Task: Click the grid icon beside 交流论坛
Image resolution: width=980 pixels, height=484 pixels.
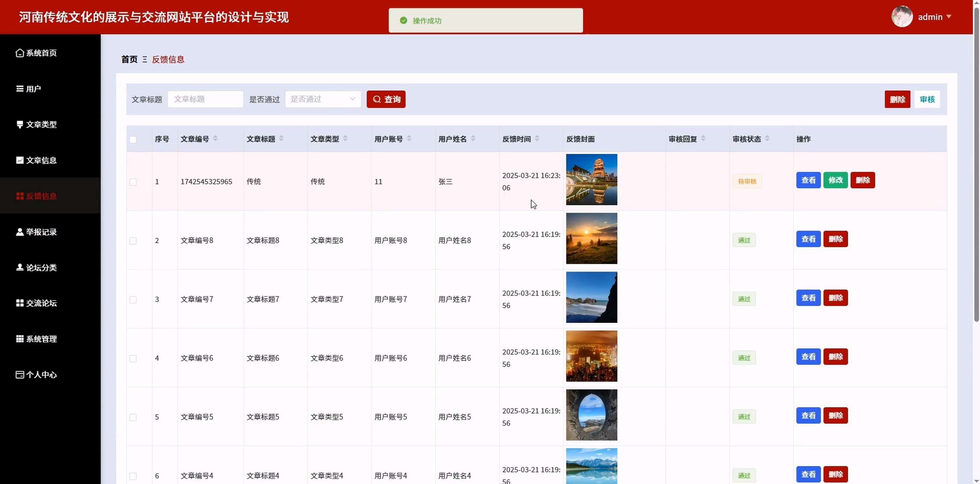Action: point(20,303)
